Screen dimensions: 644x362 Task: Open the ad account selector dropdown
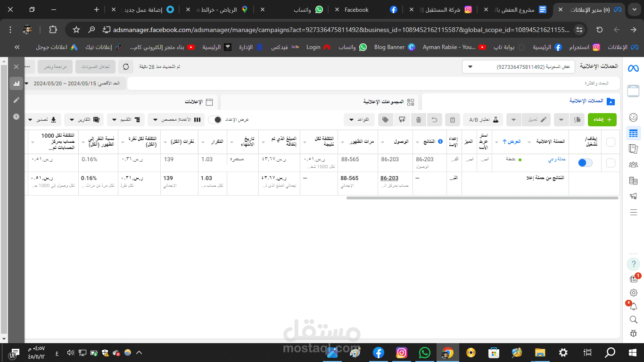pos(519,67)
